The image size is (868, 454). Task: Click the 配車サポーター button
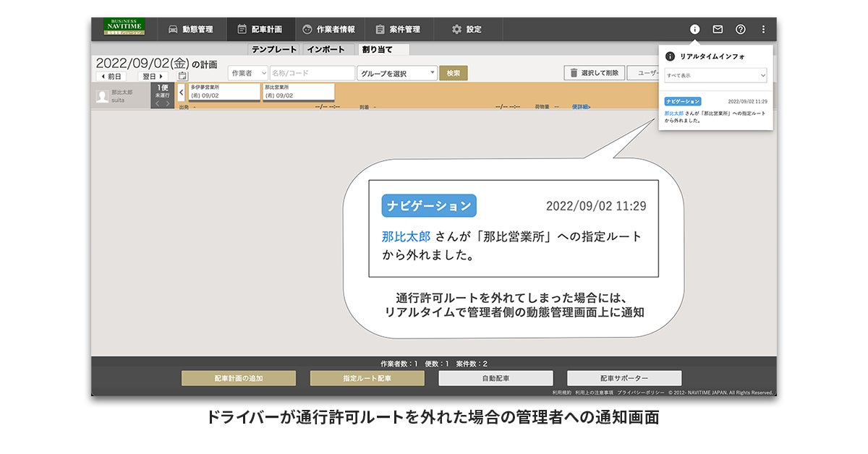click(x=624, y=378)
